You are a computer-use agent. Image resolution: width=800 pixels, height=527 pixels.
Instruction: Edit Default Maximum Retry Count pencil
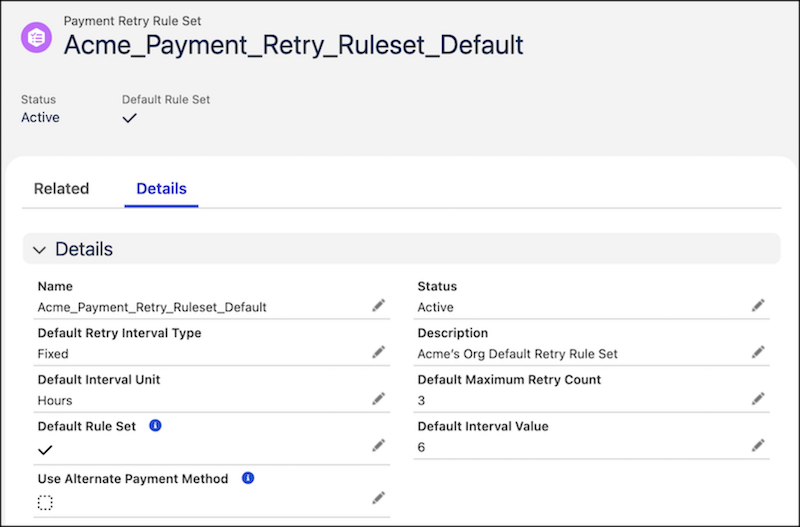758,398
